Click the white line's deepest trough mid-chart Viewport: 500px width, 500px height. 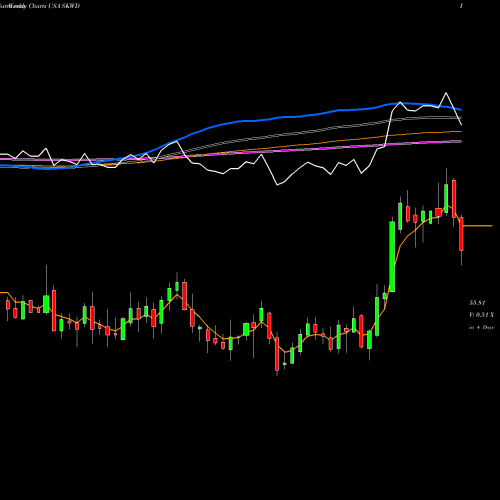point(277,185)
